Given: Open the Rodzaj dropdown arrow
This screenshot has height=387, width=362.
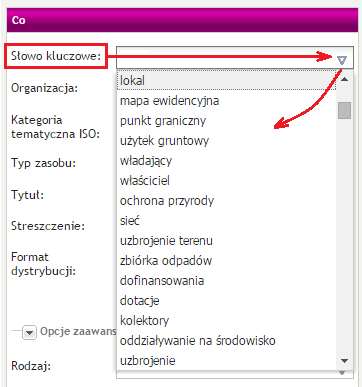Looking at the screenshot, I should click(x=342, y=373).
